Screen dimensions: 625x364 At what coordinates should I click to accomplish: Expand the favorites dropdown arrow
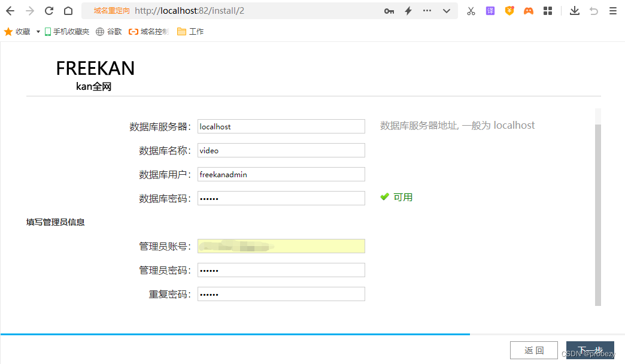pos(38,32)
